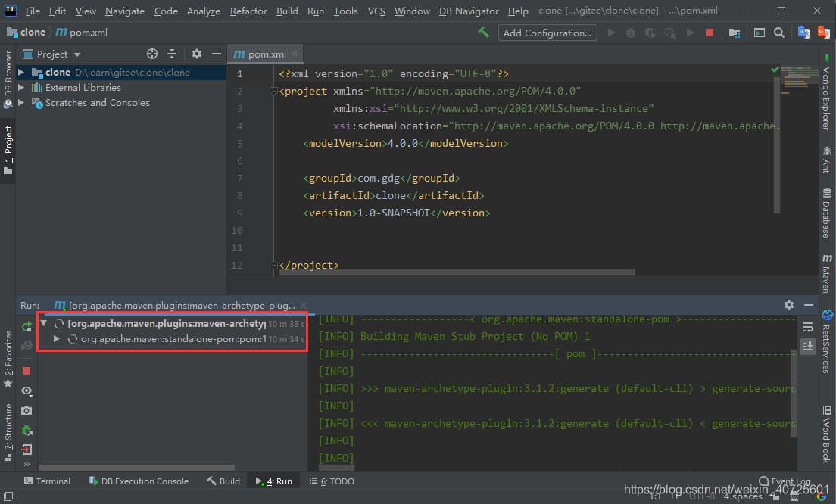836x504 pixels.
Task: Expand more Run toolbar actions chevron
Action: click(x=27, y=465)
